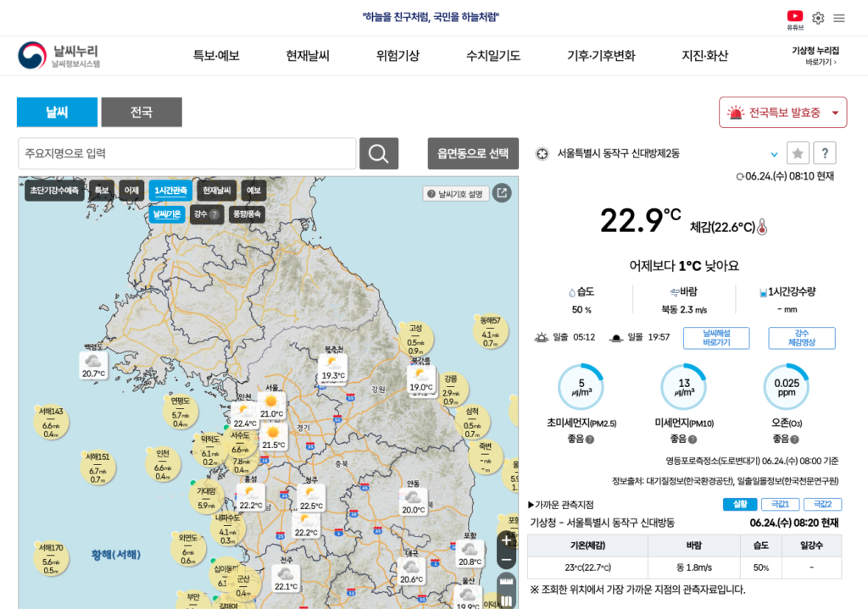Click 초미세먼지 좋음 info icon
The width and height of the screenshot is (868, 609).
pos(590,440)
